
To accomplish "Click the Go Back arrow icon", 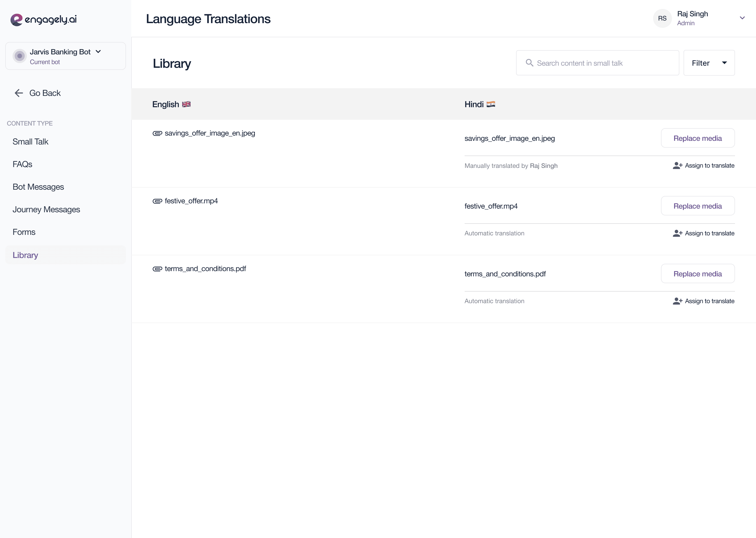I will pos(19,93).
